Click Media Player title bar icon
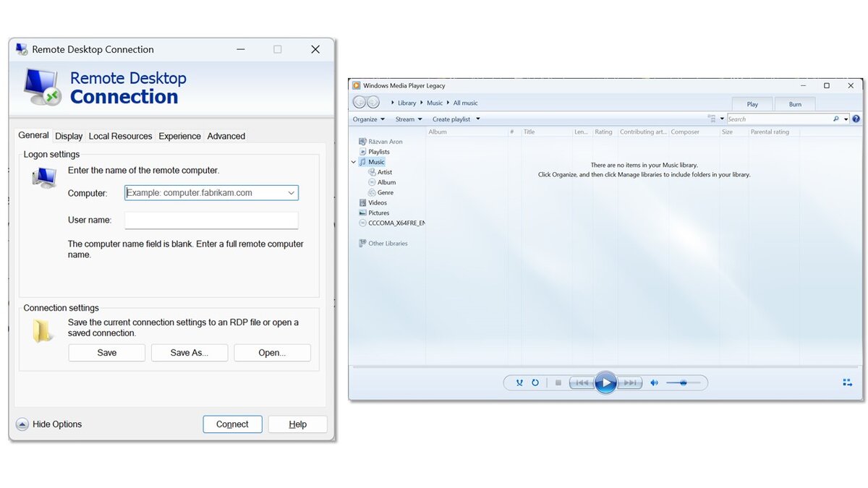The height and width of the screenshot is (488, 868). tap(357, 85)
